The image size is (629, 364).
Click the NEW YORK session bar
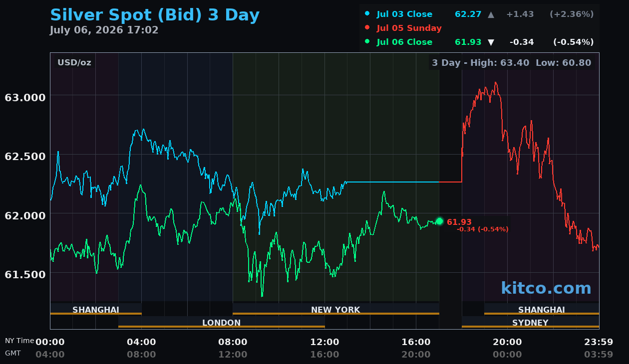pos(336,309)
